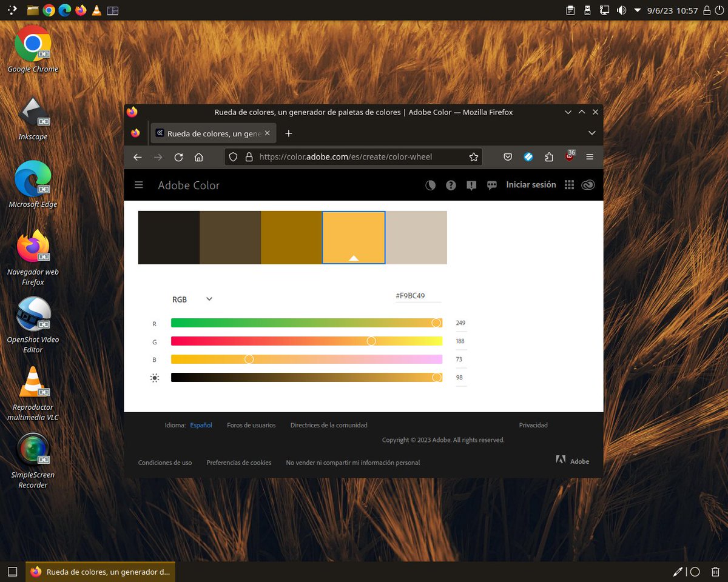Open the Firefox extensions puzzle icon
The width and height of the screenshot is (728, 582).
(x=549, y=157)
